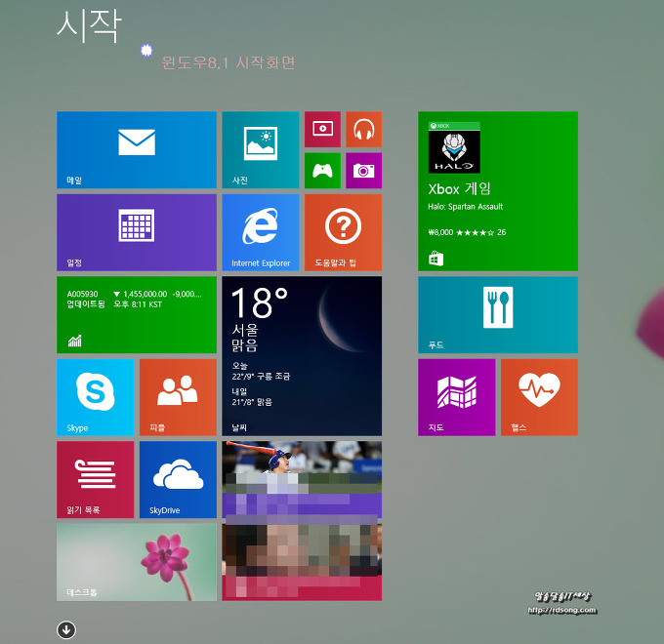Viewport: 664px width, 644px height.
Task: Launch Internet Explorer tile
Action: (x=260, y=232)
